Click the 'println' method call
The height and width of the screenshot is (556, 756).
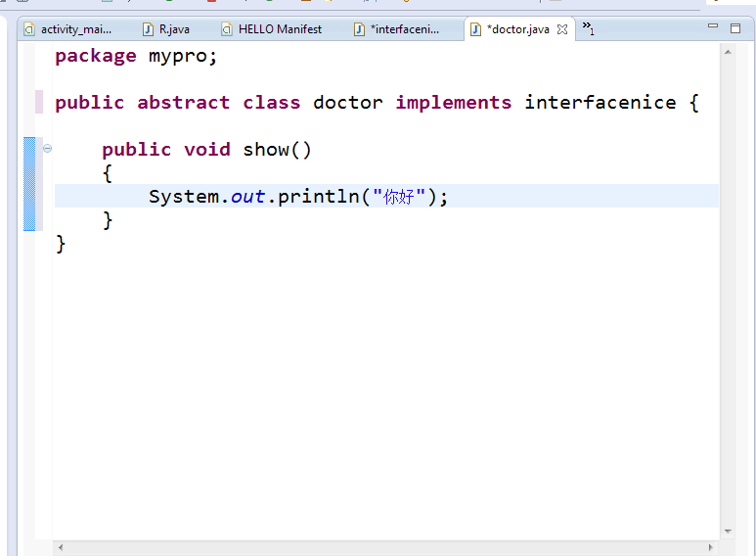(x=318, y=197)
